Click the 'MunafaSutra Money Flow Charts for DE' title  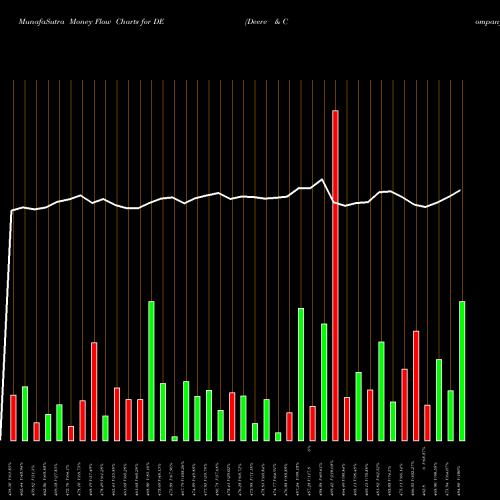[91, 22]
